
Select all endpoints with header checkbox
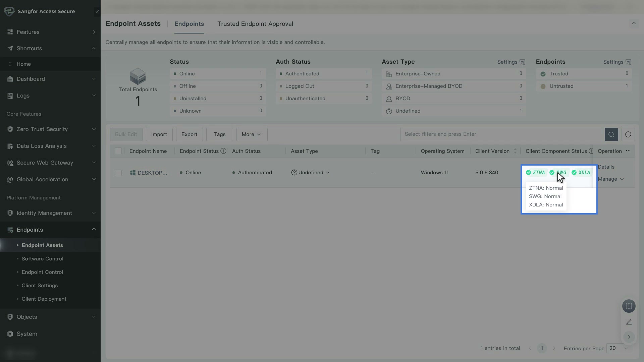[118, 151]
